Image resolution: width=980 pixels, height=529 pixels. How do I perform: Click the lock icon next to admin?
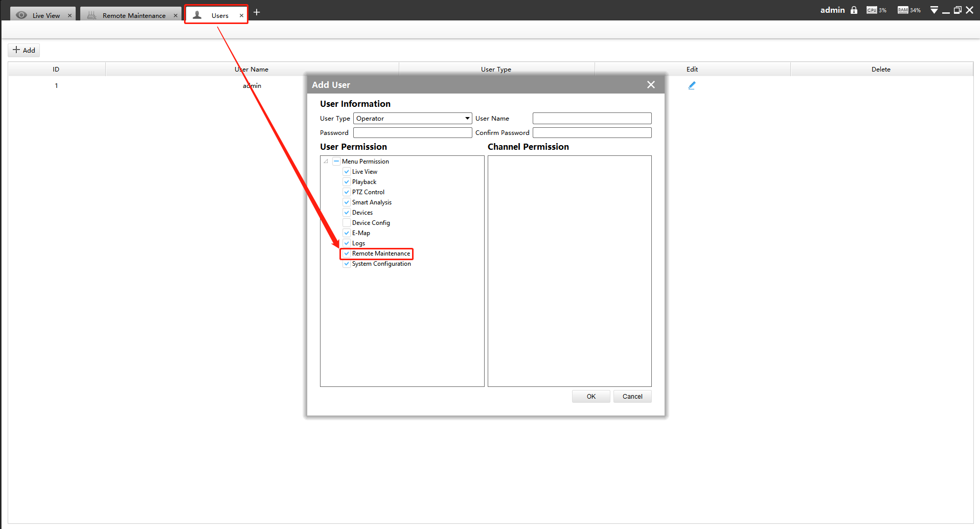pyautogui.click(x=854, y=10)
